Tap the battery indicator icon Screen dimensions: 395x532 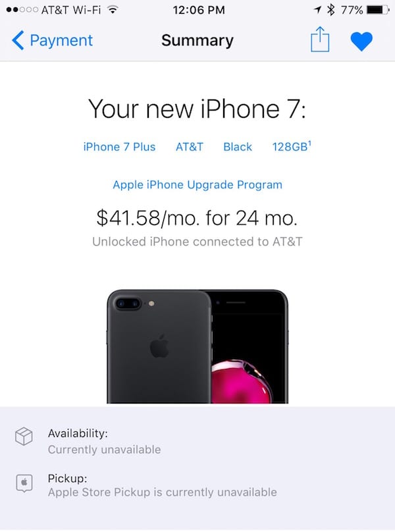pos(378,10)
